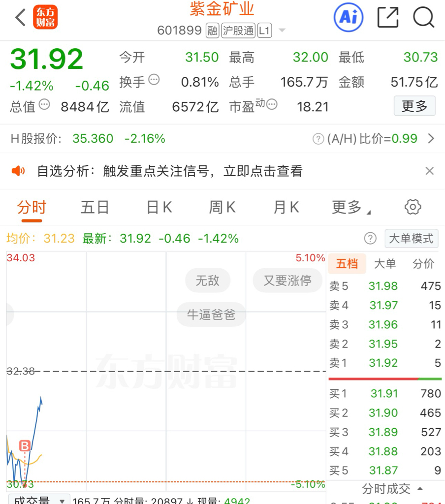Open the search magnifier icon
Screen dimensions: 445x504
click(424, 17)
